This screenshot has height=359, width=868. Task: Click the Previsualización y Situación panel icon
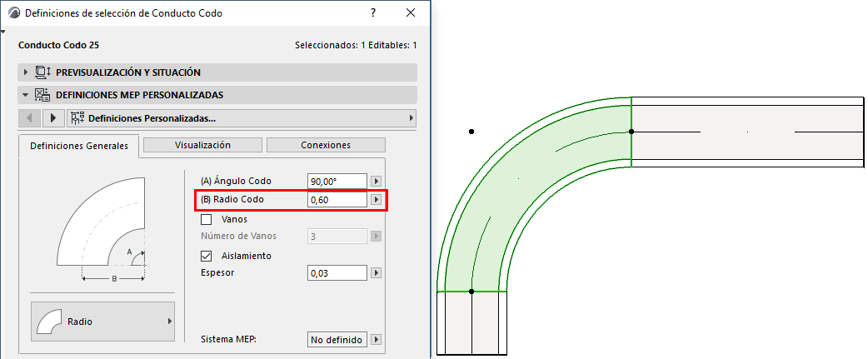pyautogui.click(x=42, y=72)
